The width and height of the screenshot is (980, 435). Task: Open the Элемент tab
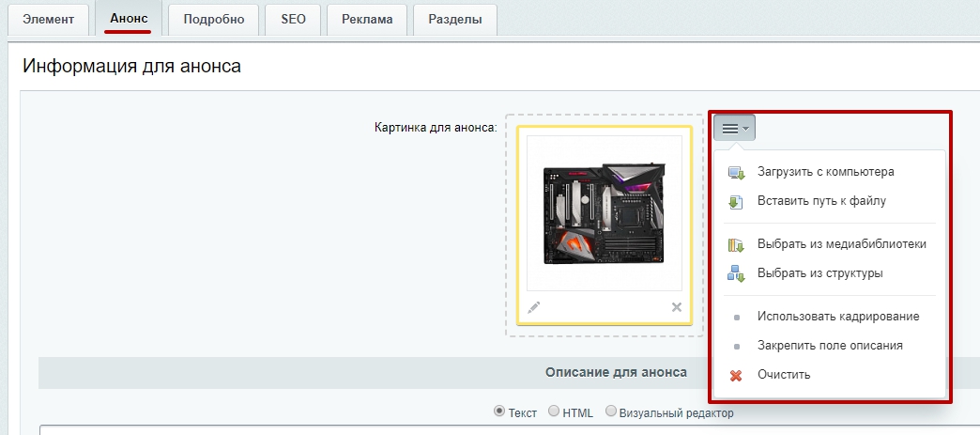click(x=48, y=19)
